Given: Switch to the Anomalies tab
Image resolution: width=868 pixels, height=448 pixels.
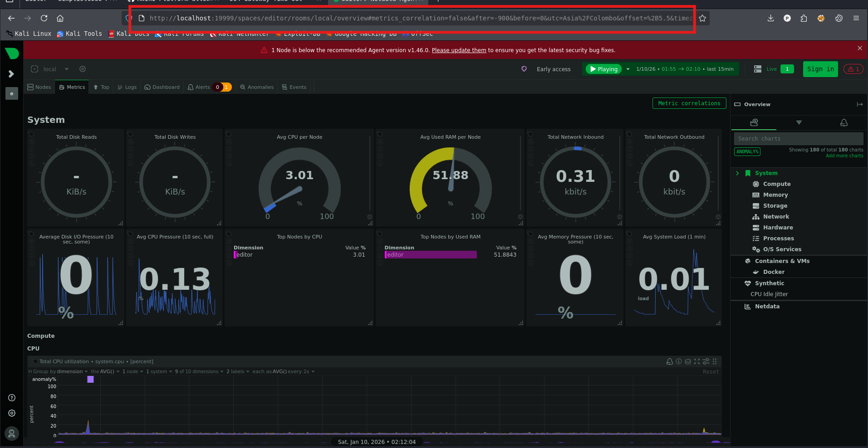Looking at the screenshot, I should click(257, 87).
